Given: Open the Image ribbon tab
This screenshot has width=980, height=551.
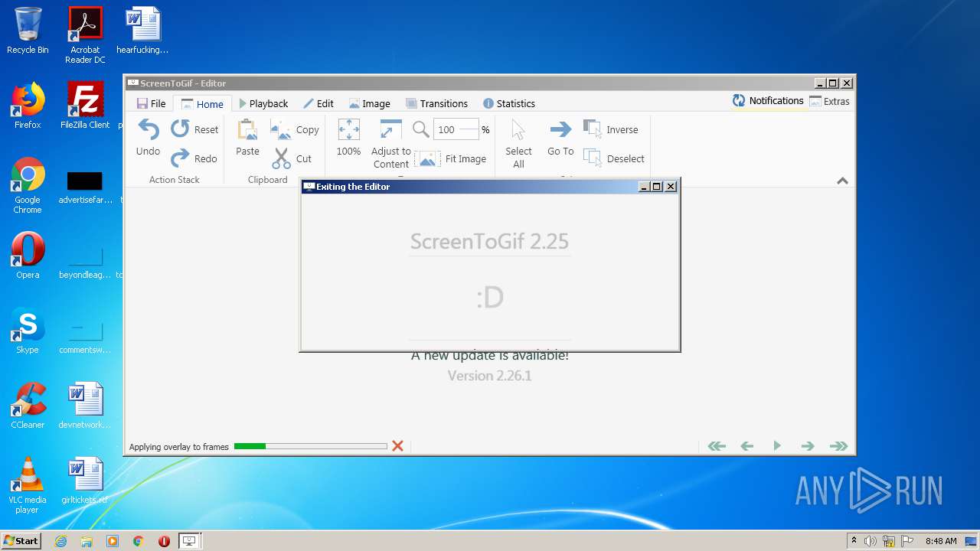Looking at the screenshot, I should click(370, 103).
